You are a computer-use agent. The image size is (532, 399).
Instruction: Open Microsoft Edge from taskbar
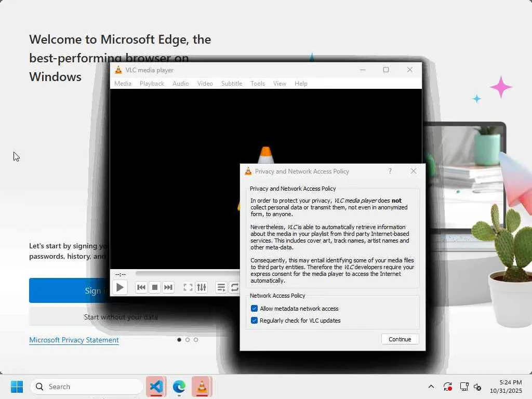click(x=179, y=387)
